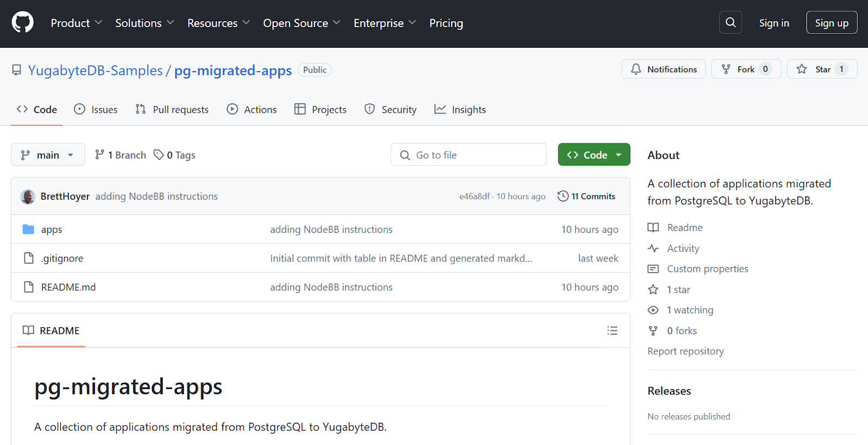Click the Report repository link
868x445 pixels.
coord(686,351)
